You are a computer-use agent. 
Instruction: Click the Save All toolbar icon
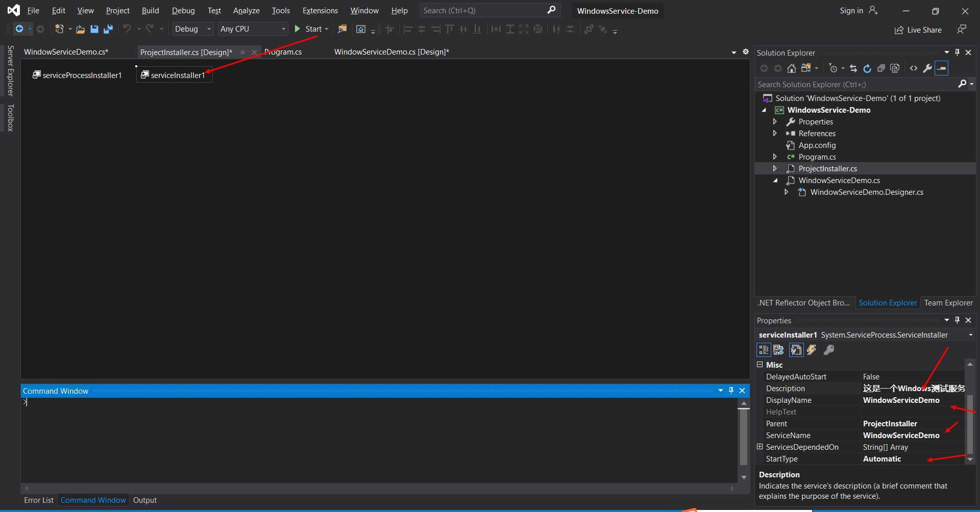[108, 29]
